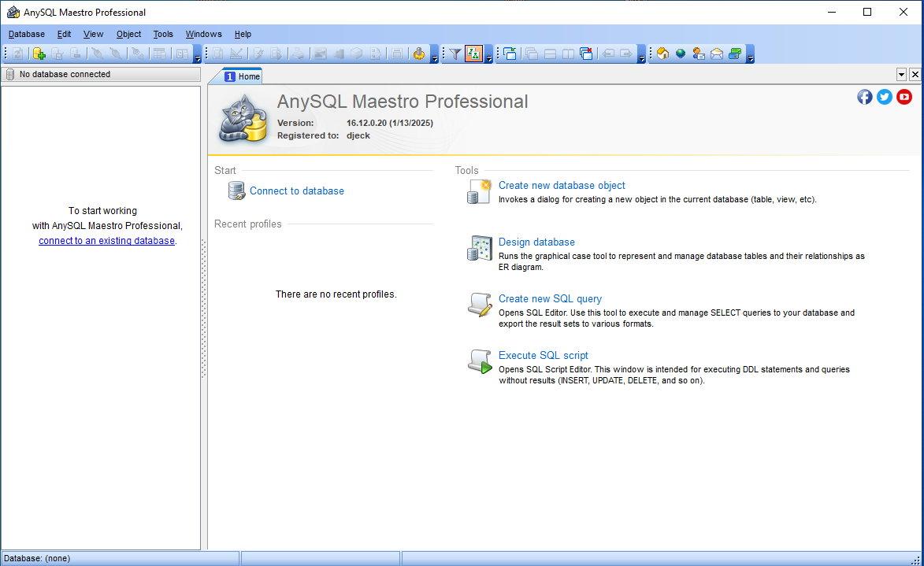The image size is (924, 566).
Task: Expand the overflow arrow of the first toolbar
Action: click(x=198, y=54)
